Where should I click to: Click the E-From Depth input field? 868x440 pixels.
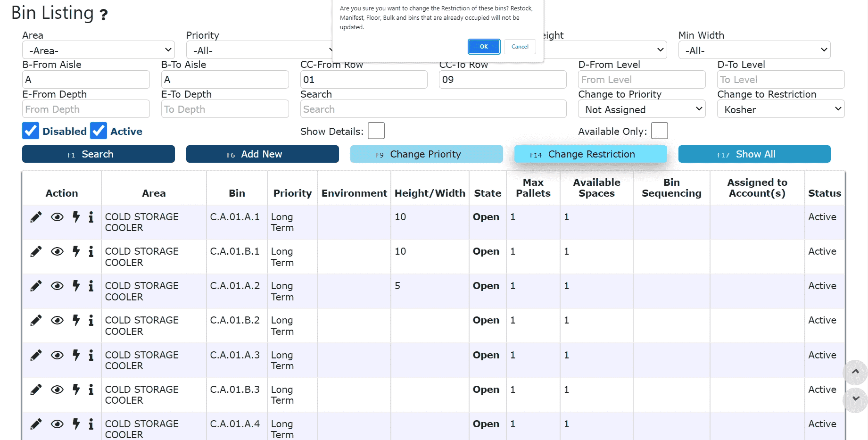86,109
